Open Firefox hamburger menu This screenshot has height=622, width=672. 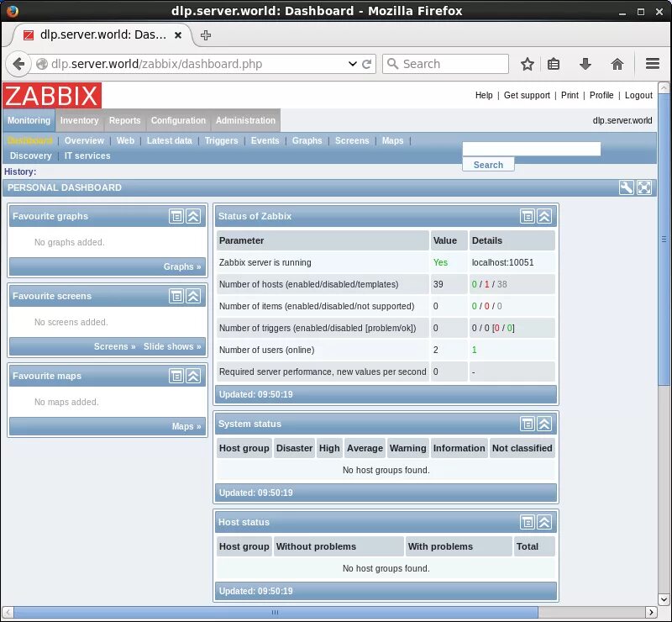[x=653, y=64]
